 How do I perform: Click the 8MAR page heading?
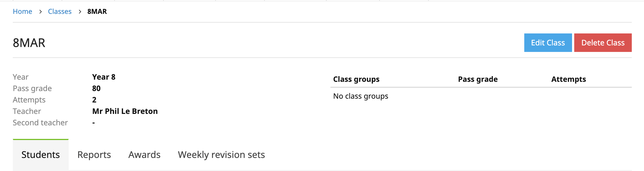tap(29, 43)
